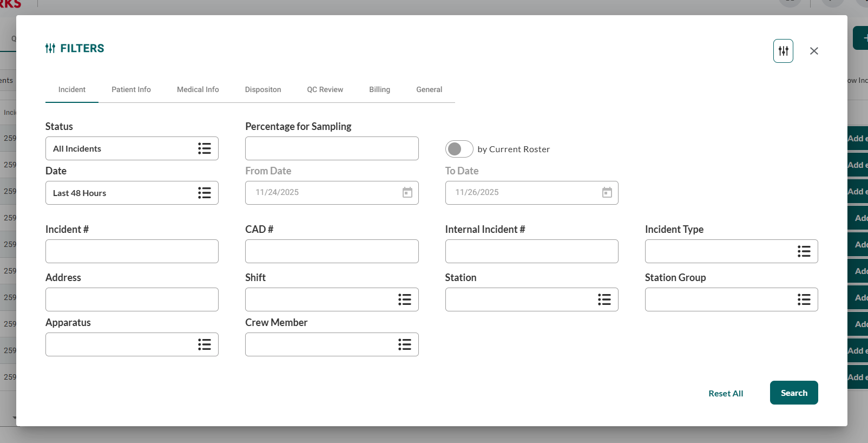This screenshot has width=868, height=443.
Task: Close the Filters dialog
Action: pos(814,51)
